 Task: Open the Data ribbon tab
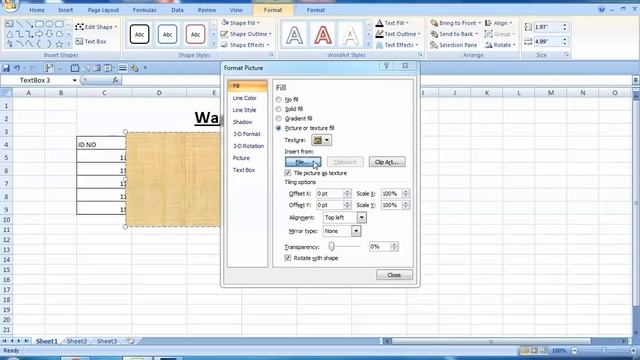pos(177,10)
